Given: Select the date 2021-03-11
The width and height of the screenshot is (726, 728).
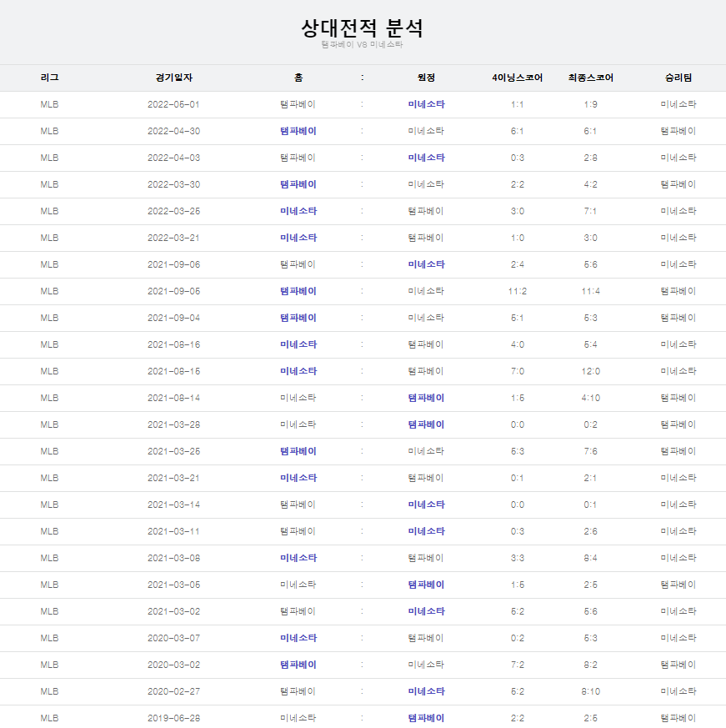Looking at the screenshot, I should [x=174, y=531].
